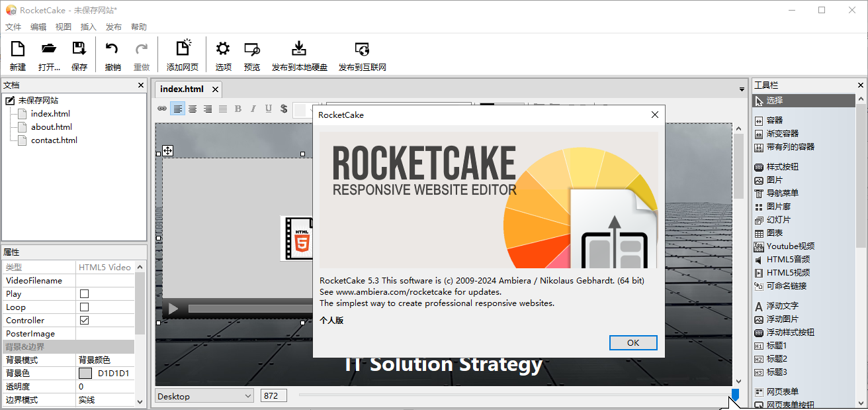Image resolution: width=868 pixels, height=410 pixels.
Task: Click the D1D1D1 background color swatch
Action: (84, 373)
